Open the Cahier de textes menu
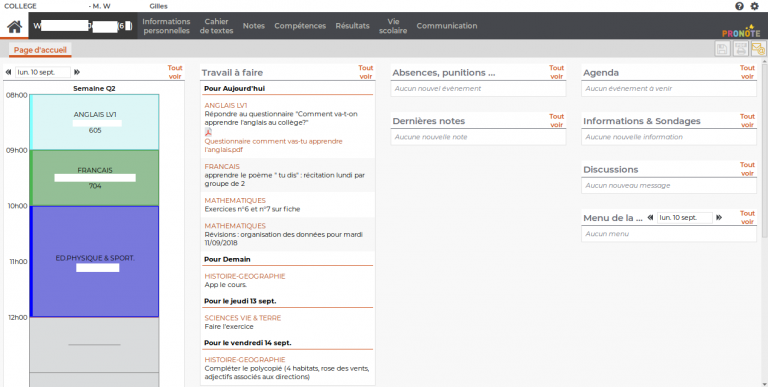768x387 pixels. click(216, 26)
